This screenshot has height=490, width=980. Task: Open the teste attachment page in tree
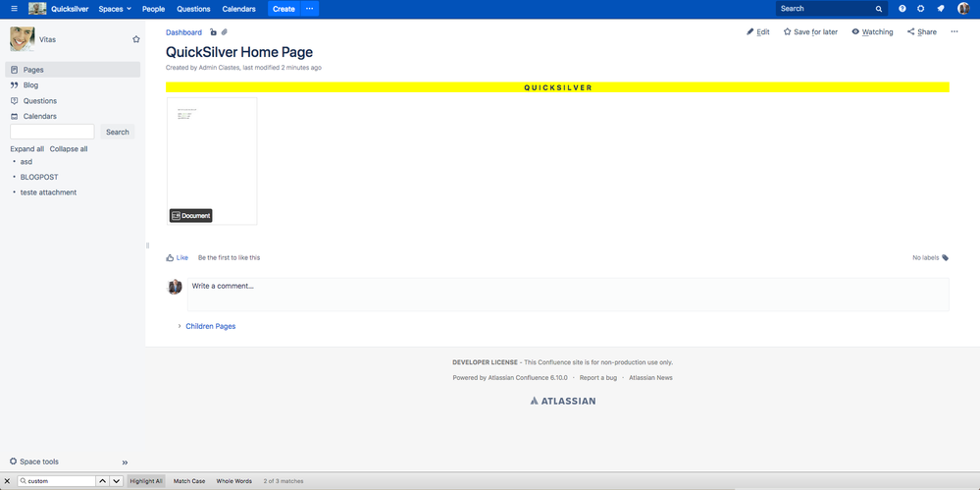pyautogui.click(x=49, y=192)
